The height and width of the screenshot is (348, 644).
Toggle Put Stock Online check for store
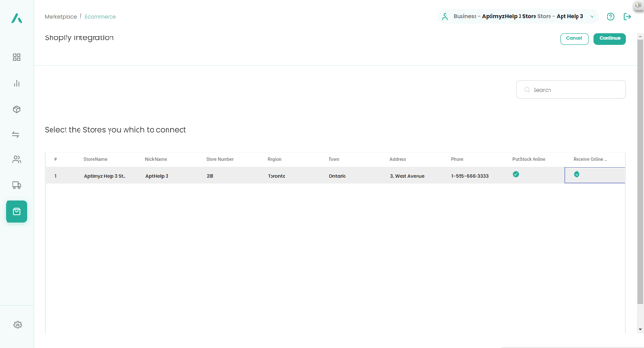click(516, 174)
